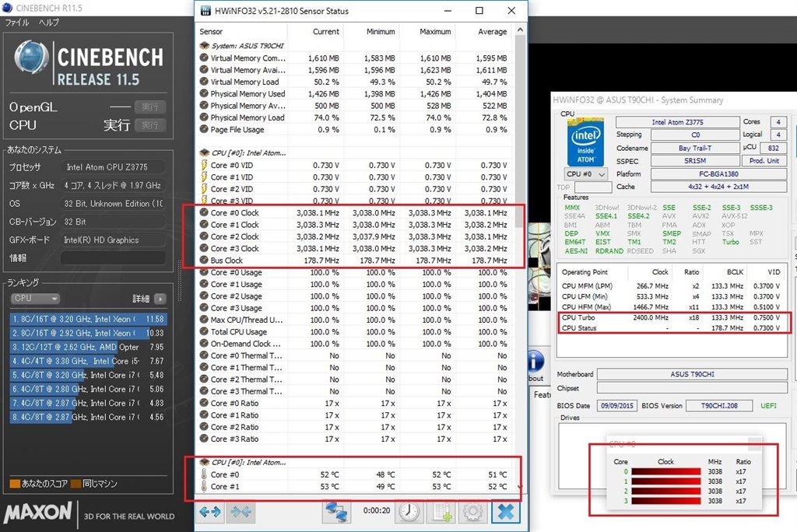797x532 pixels.
Task: Click the UEFI label
Action: tap(768, 406)
